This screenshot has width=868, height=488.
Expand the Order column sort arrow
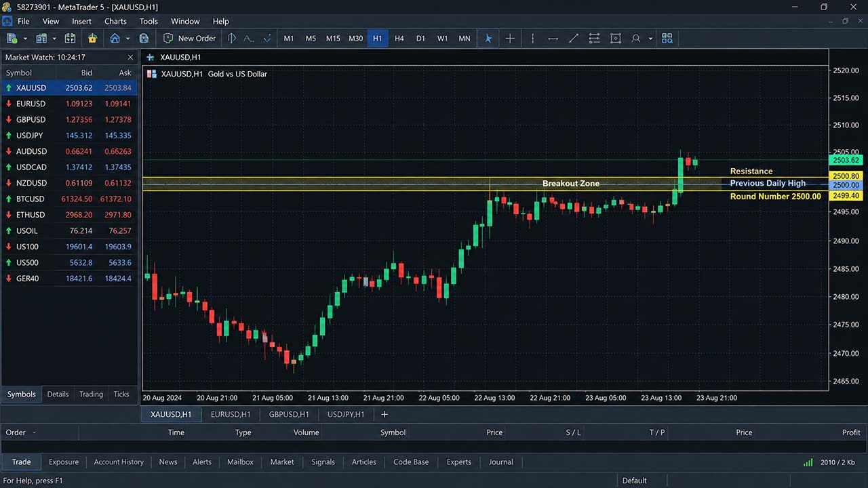coord(34,432)
